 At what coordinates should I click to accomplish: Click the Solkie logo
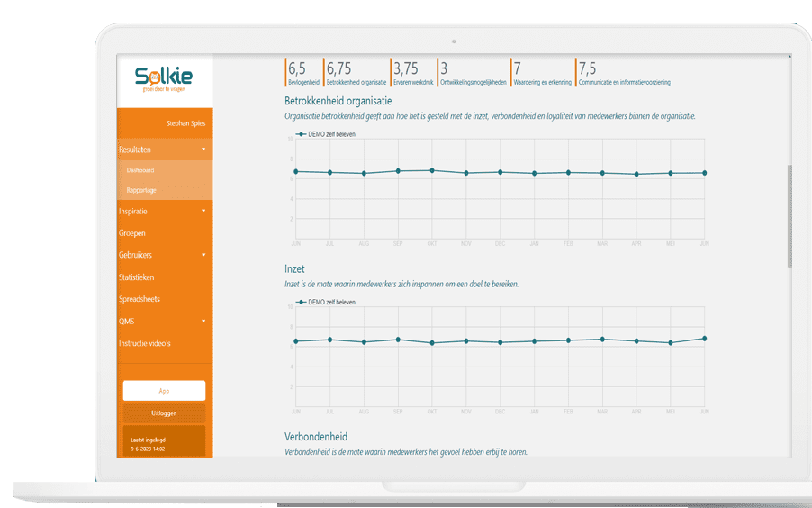point(164,78)
